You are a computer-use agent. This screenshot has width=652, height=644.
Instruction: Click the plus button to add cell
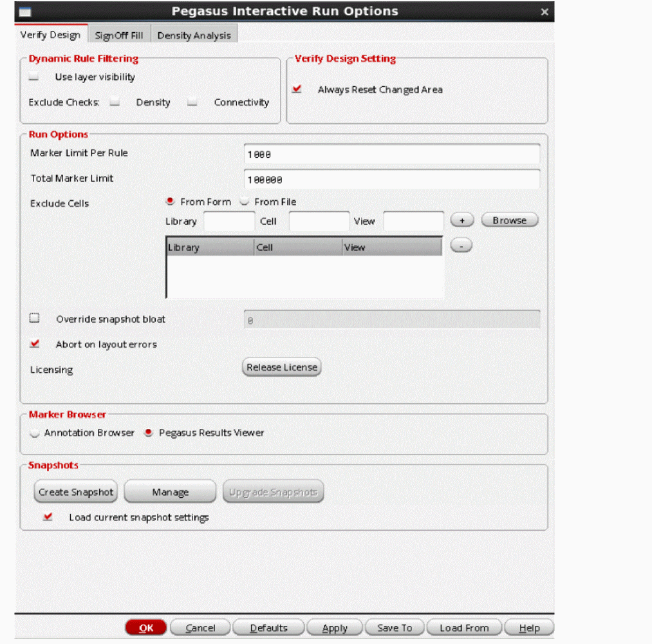(x=461, y=220)
